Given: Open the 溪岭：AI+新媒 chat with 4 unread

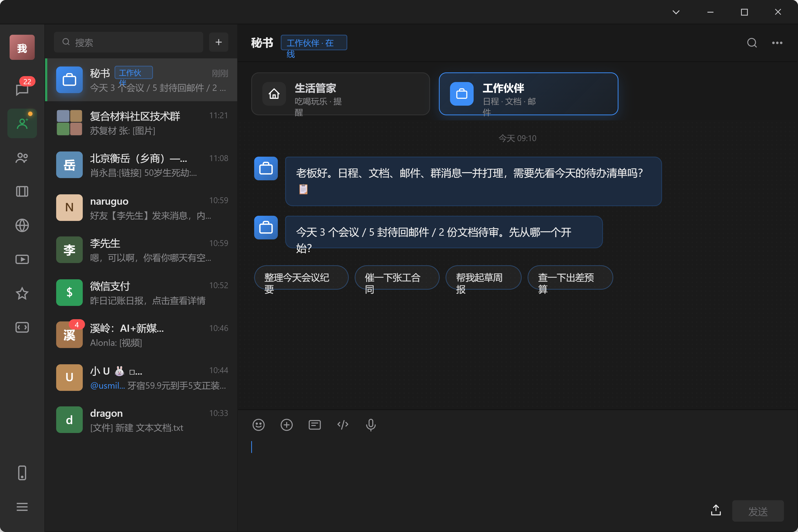Looking at the screenshot, I should [x=141, y=335].
